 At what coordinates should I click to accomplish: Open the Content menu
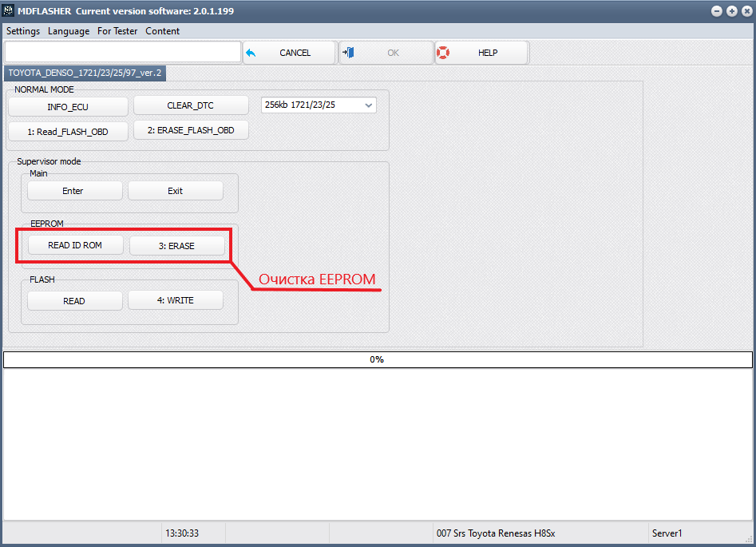[162, 31]
